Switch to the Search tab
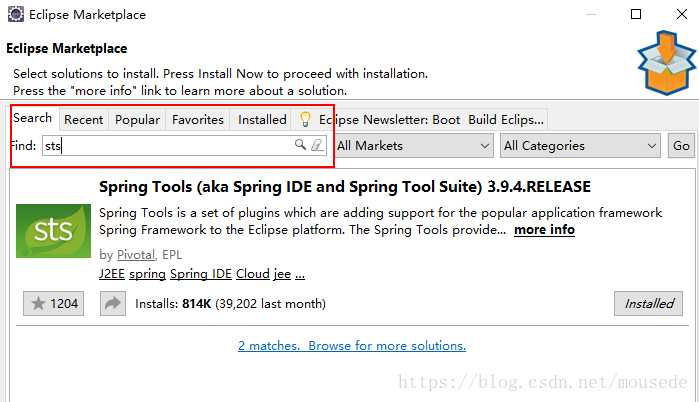Viewport: 699px width, 402px height. (x=33, y=118)
